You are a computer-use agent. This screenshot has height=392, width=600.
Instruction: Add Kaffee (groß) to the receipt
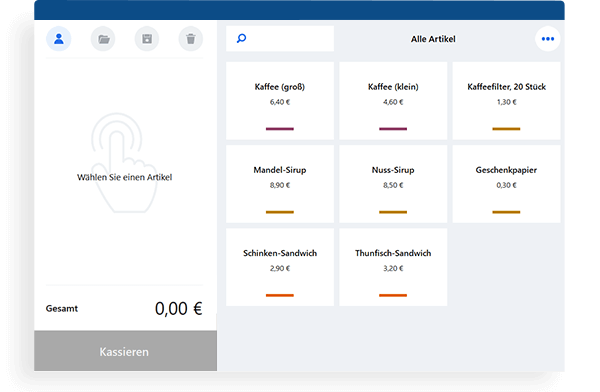click(280, 101)
